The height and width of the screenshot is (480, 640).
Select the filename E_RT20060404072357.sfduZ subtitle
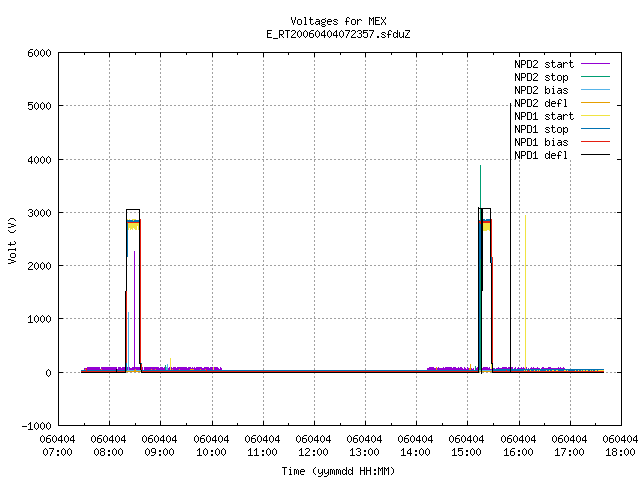(338, 34)
